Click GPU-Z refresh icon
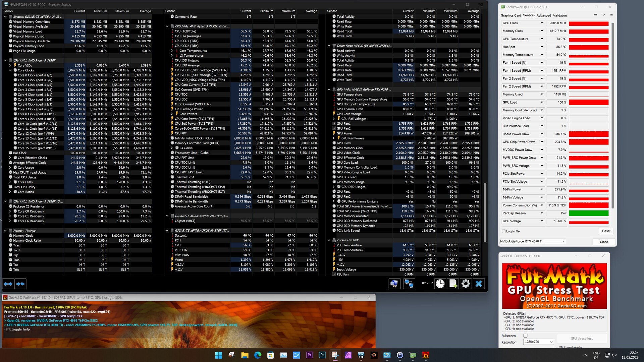Image resolution: width=644 pixels, height=362 pixels. (603, 15)
